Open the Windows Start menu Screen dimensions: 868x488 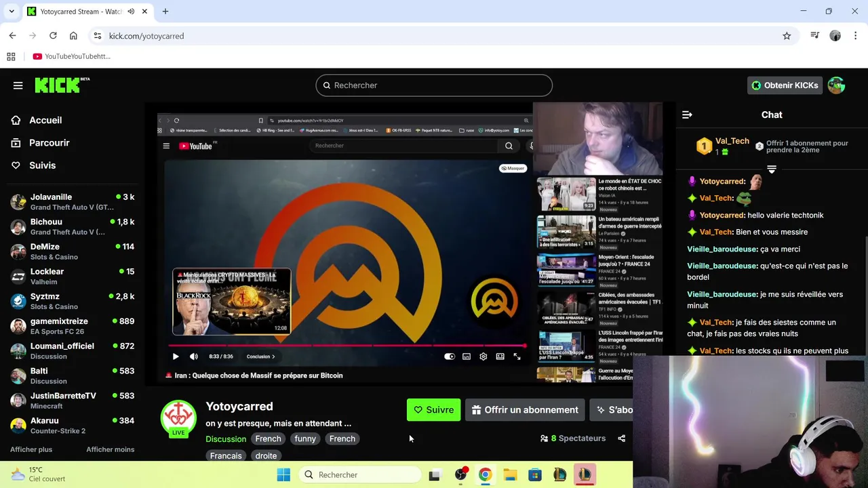click(x=283, y=474)
